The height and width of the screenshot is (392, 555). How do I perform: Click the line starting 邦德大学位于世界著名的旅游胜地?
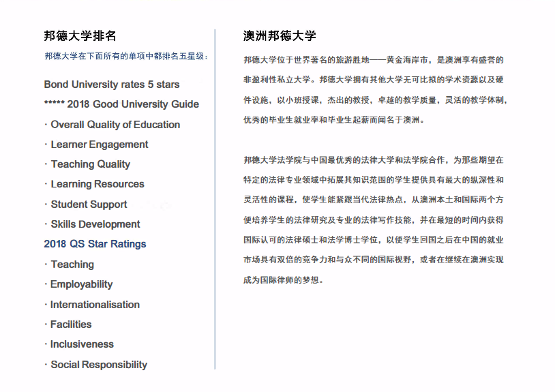click(x=374, y=60)
